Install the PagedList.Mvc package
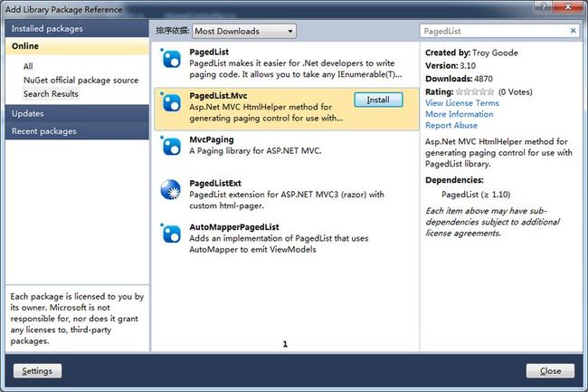 pos(378,100)
